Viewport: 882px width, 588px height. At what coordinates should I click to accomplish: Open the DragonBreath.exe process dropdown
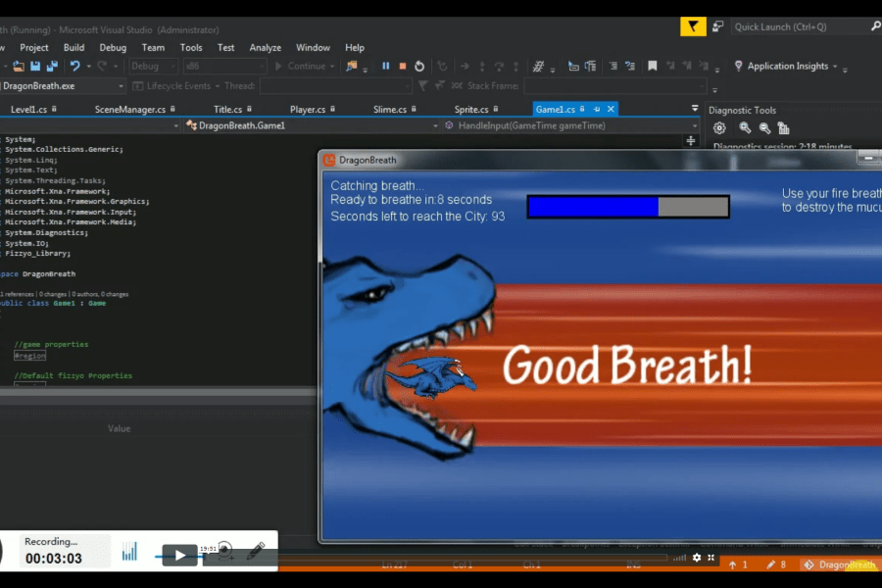coord(120,86)
